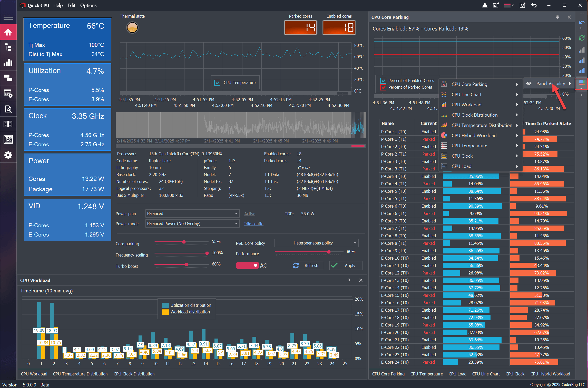Click the Frequency scaling slider handle
This screenshot has height=388, width=588.
207,253
